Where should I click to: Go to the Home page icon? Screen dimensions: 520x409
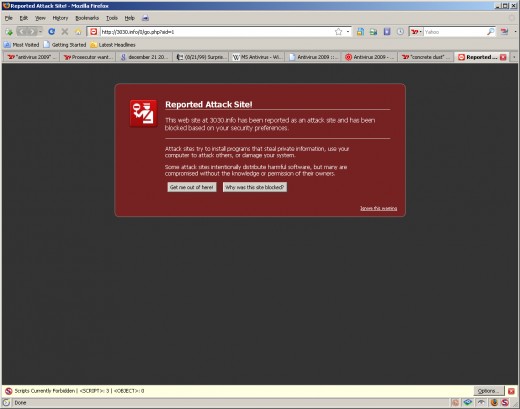coord(78,32)
